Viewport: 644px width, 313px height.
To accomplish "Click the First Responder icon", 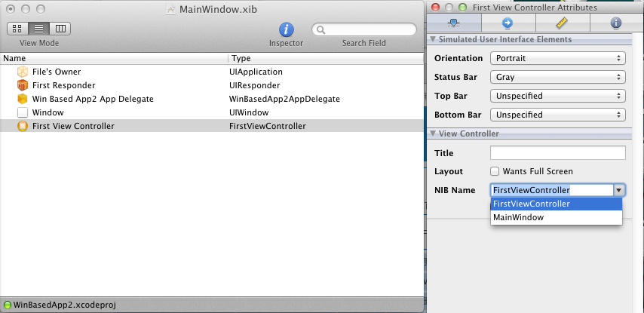I will (22, 85).
